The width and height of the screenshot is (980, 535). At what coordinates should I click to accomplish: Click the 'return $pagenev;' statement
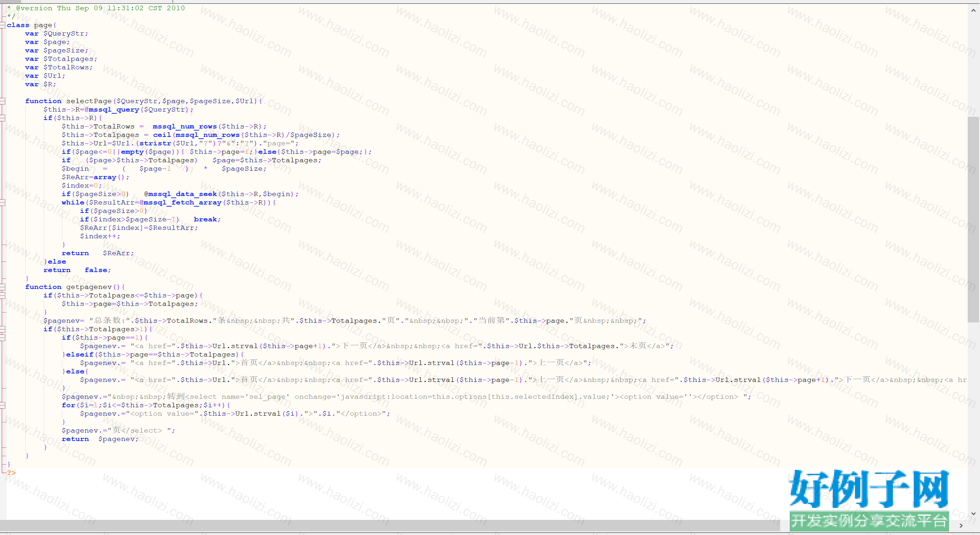point(100,439)
